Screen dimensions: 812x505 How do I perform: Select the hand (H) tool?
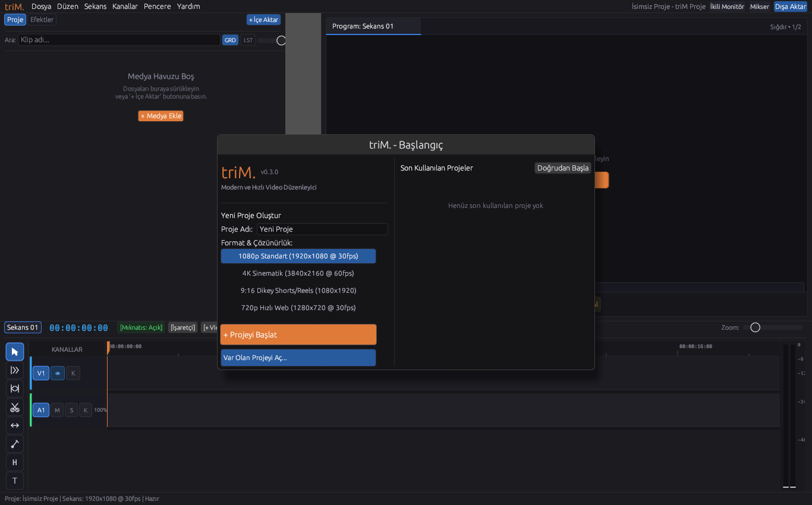coord(15,462)
